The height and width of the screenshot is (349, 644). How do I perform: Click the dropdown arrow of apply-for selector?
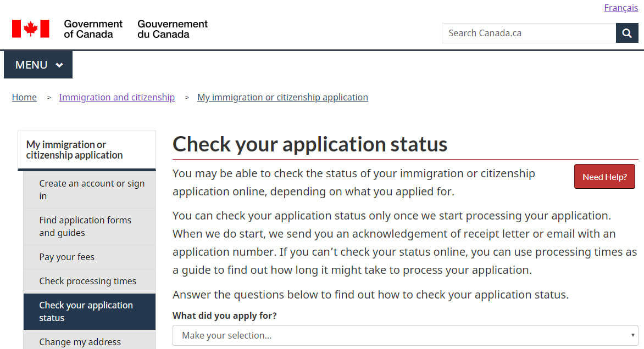pos(632,335)
